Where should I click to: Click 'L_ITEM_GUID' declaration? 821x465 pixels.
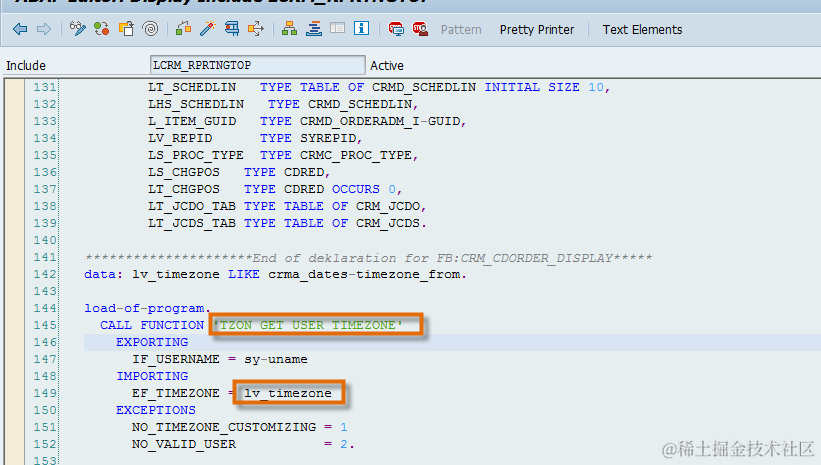pos(192,121)
